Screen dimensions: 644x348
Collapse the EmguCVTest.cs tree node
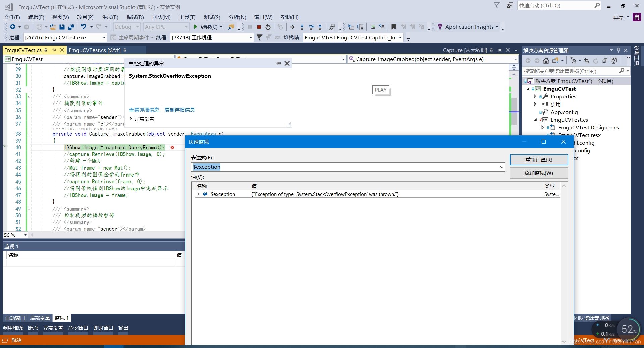535,120
